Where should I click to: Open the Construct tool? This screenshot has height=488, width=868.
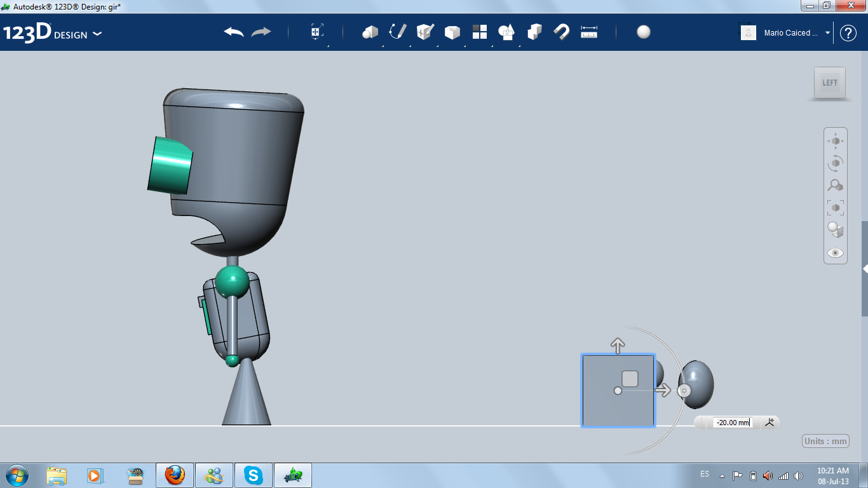click(x=425, y=32)
